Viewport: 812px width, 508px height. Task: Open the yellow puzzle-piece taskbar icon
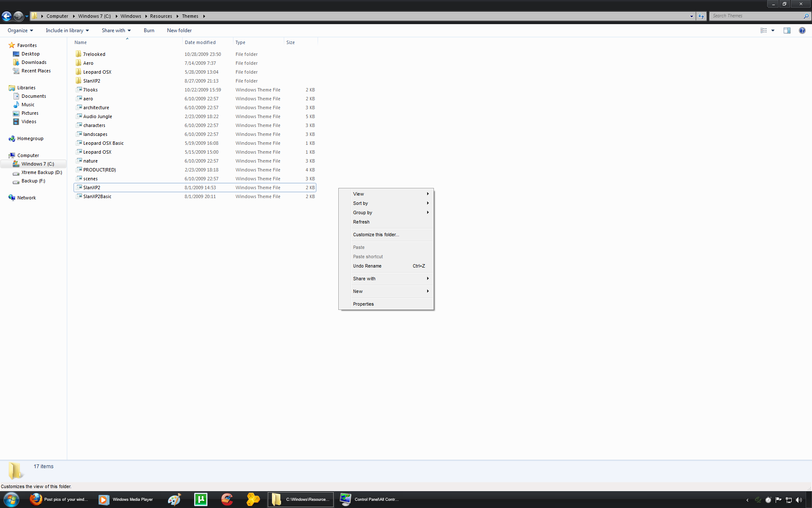[x=253, y=500]
